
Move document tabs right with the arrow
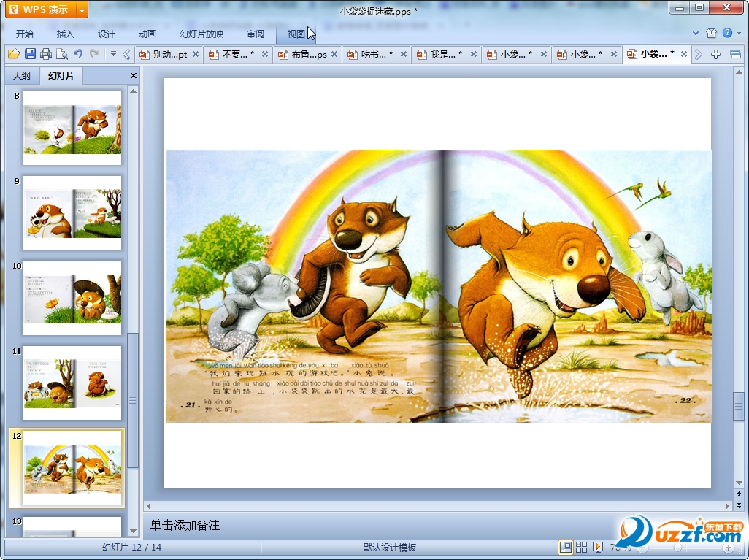699,55
